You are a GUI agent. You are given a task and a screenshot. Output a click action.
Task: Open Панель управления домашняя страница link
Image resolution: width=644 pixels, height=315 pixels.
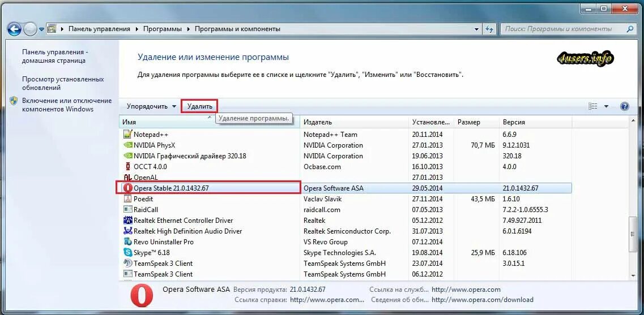[54, 56]
